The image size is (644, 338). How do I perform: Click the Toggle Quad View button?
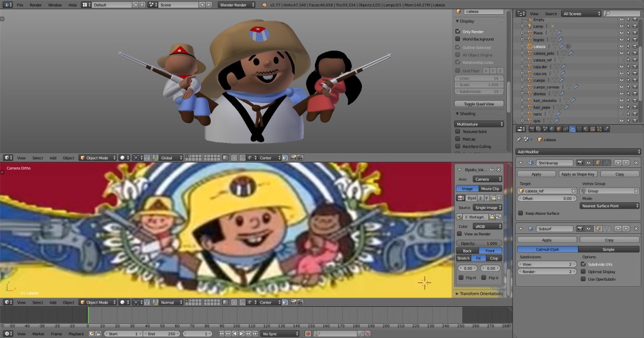[x=479, y=104]
